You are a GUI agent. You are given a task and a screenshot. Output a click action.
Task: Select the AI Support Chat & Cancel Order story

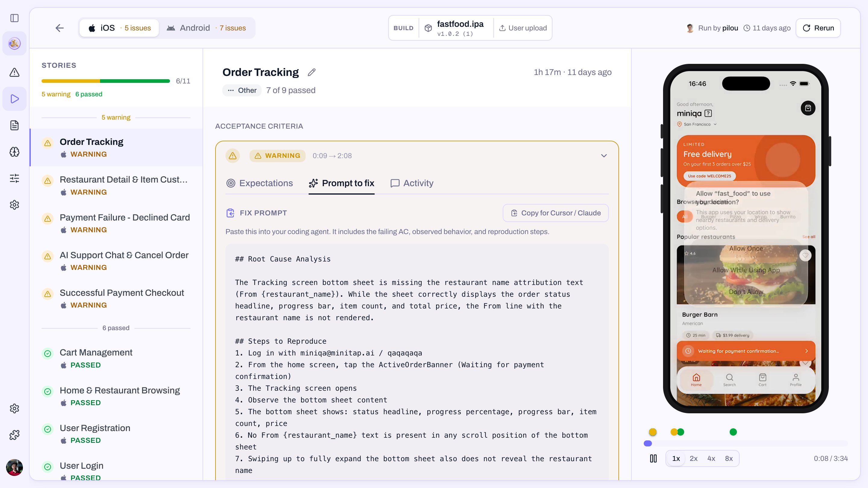116,261
